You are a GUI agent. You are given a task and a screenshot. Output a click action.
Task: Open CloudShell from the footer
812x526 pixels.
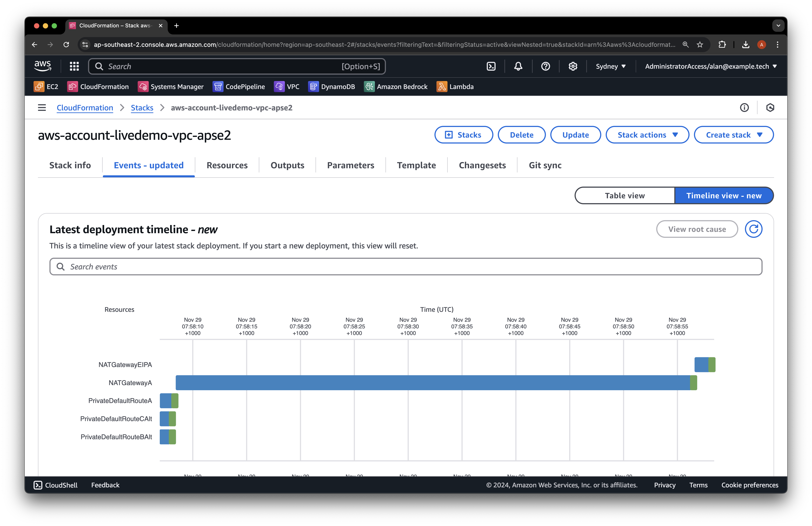click(x=56, y=485)
